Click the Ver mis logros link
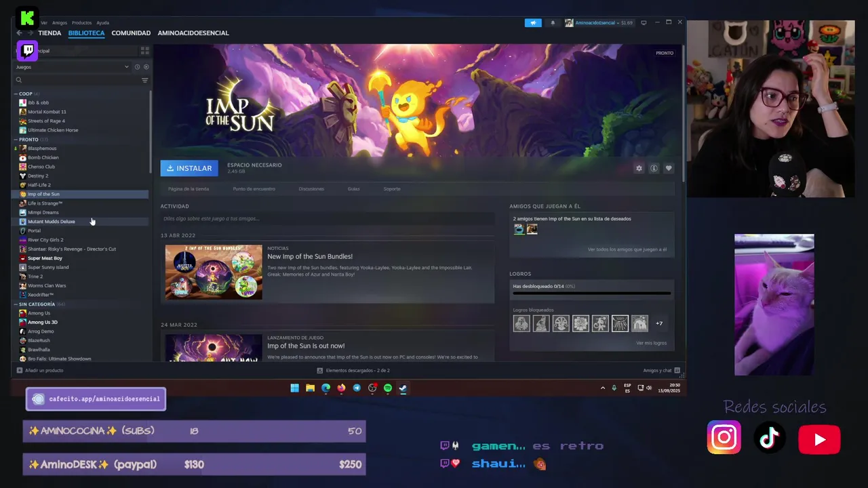This screenshot has width=868, height=488. 651,343
